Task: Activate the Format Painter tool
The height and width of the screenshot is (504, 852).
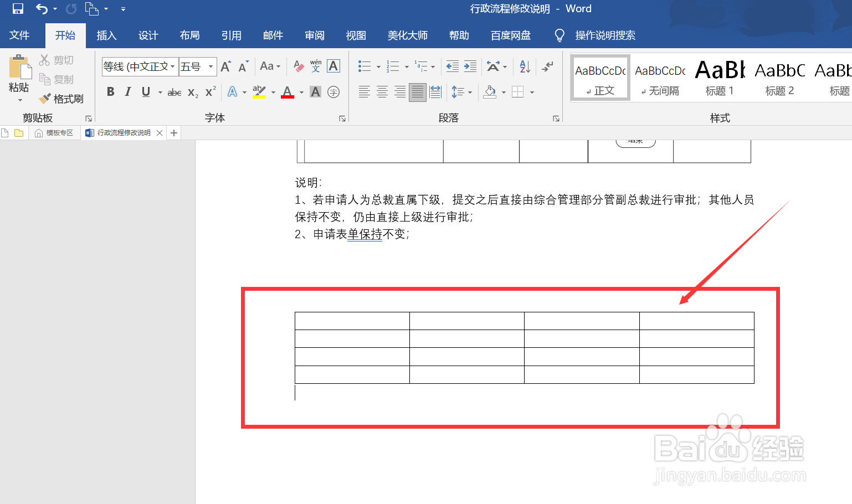Action: click(61, 99)
